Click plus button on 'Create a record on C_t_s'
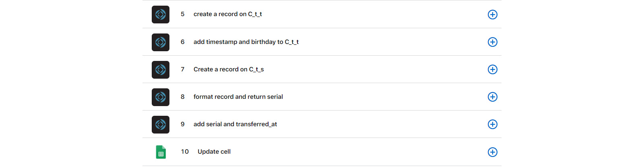644x167 pixels. pos(492,69)
